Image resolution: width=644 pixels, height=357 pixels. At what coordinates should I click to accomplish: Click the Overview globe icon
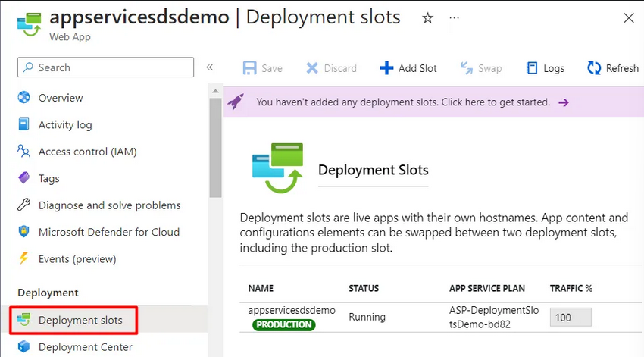[x=23, y=97]
